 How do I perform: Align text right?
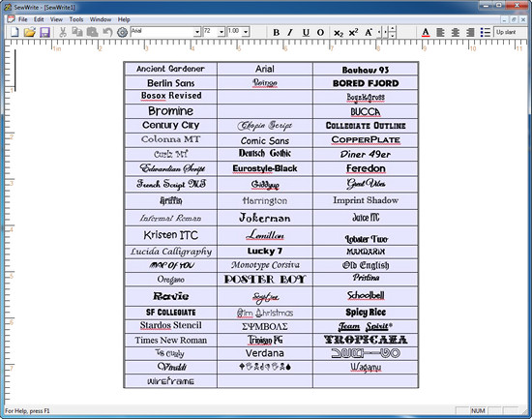tap(470, 32)
